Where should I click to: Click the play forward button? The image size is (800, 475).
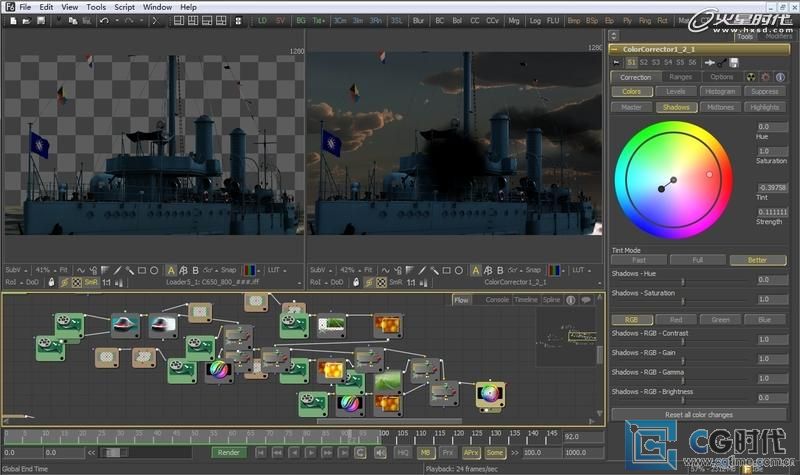[310, 453]
